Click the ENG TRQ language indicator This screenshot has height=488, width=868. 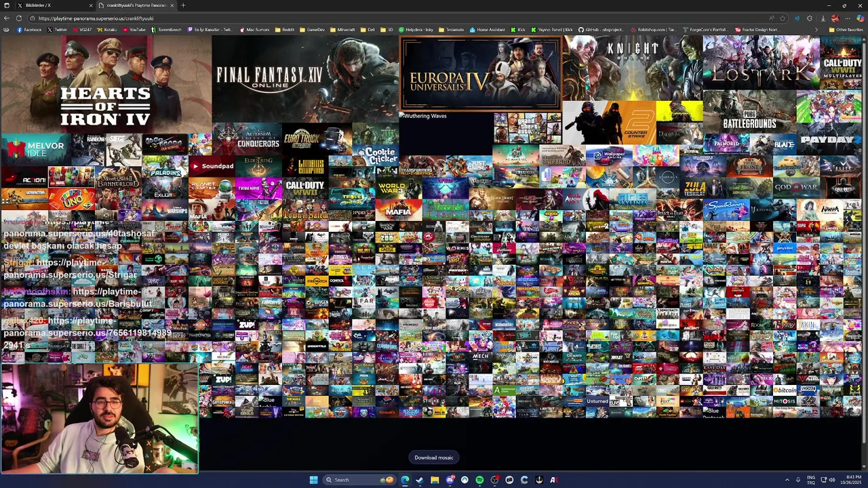point(812,480)
